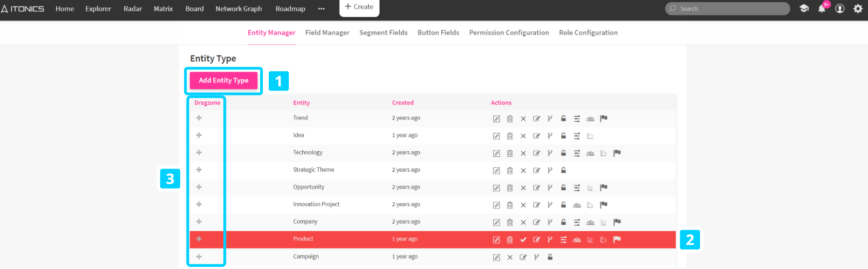Toggle the X status icon for Campaign

pos(510,257)
